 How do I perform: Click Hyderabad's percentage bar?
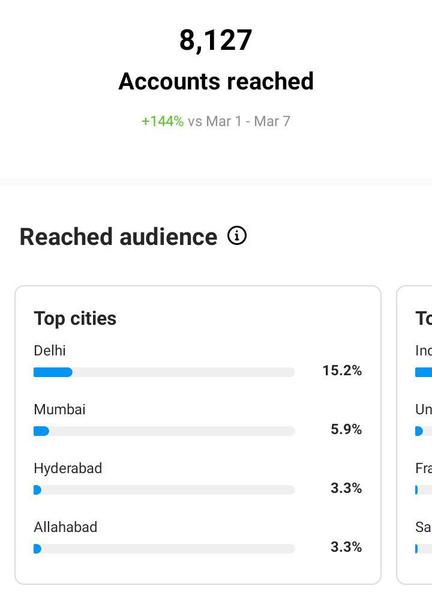164,490
